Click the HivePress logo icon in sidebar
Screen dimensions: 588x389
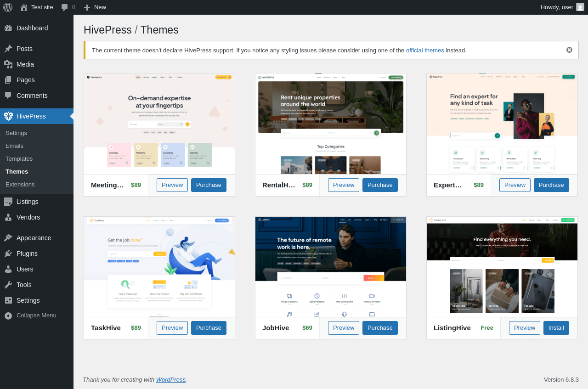(8, 116)
